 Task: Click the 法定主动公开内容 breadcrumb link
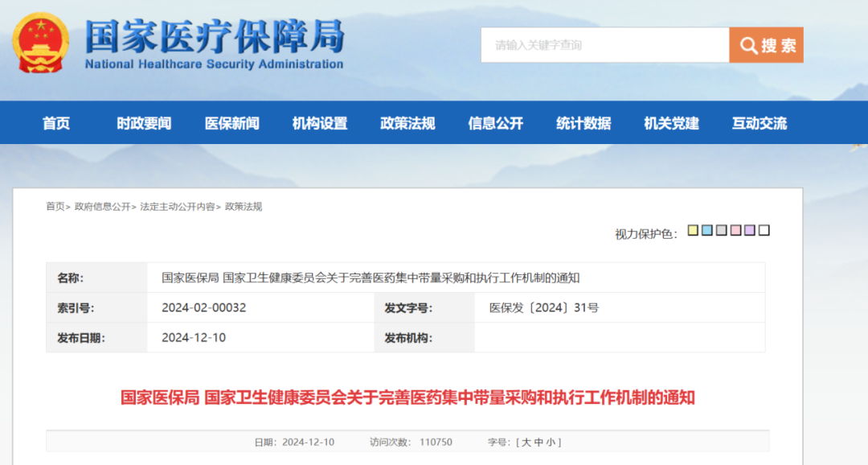point(177,207)
